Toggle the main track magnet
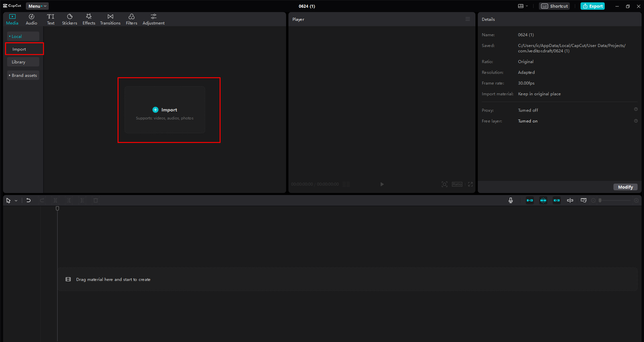Screen dimensions: 644x342 (x=530, y=200)
